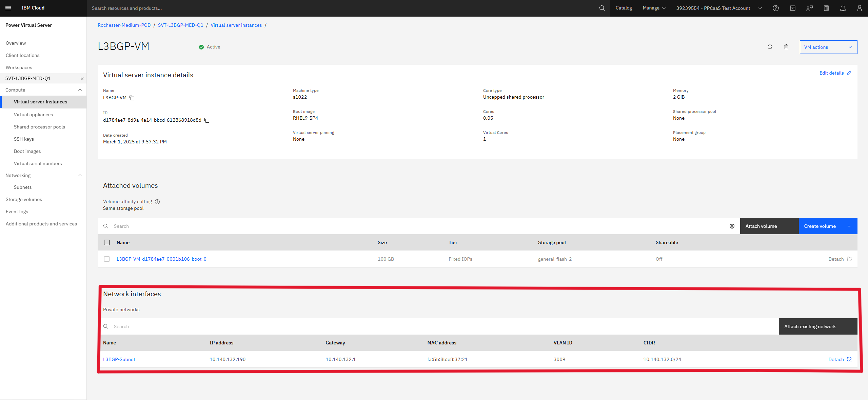Image resolution: width=868 pixels, height=400 pixels.
Task: Click the volume affinity setting info icon
Action: [x=157, y=201]
